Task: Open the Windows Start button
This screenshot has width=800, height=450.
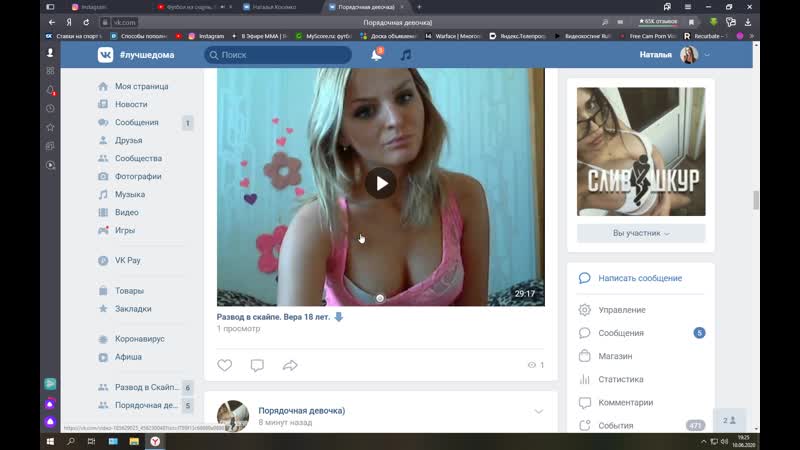Action: coord(50,440)
